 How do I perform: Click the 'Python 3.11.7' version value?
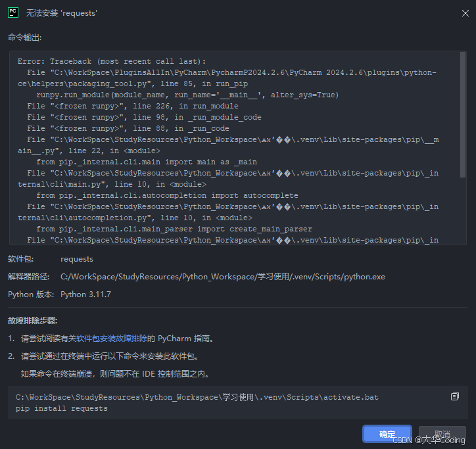pos(85,294)
